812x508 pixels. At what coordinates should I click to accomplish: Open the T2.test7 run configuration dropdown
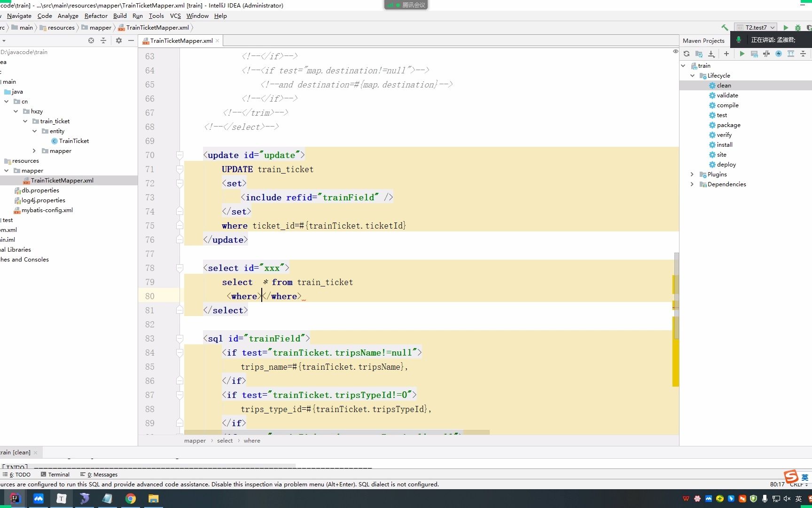tap(756, 28)
